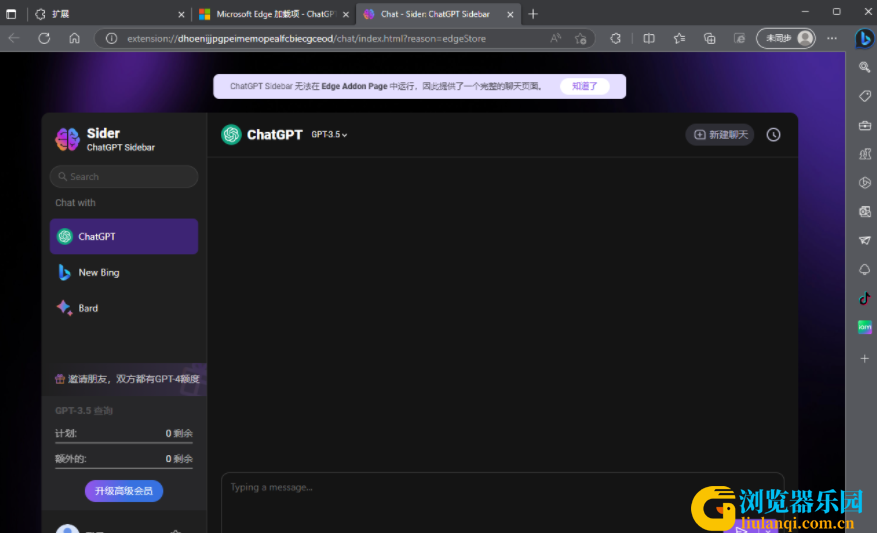Focus the Search box in Sider panel

tap(124, 177)
